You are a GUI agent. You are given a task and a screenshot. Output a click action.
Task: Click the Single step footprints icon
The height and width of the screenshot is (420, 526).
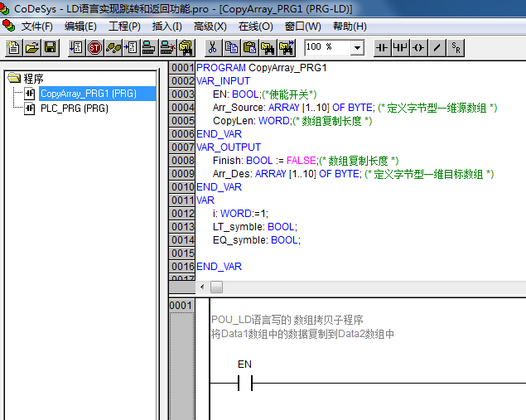coord(113,48)
